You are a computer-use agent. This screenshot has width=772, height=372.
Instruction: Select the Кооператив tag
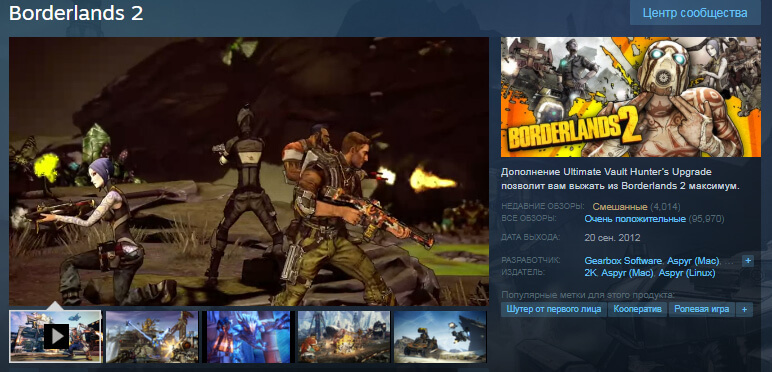click(x=638, y=309)
